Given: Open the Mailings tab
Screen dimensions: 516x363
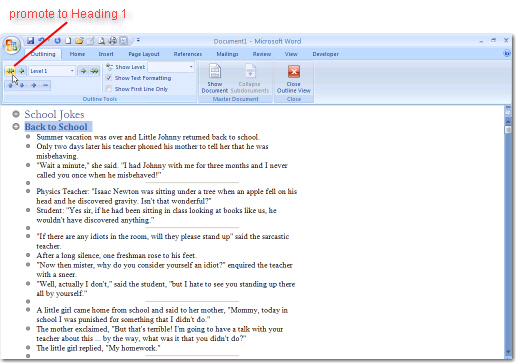Looking at the screenshot, I should click(227, 54).
